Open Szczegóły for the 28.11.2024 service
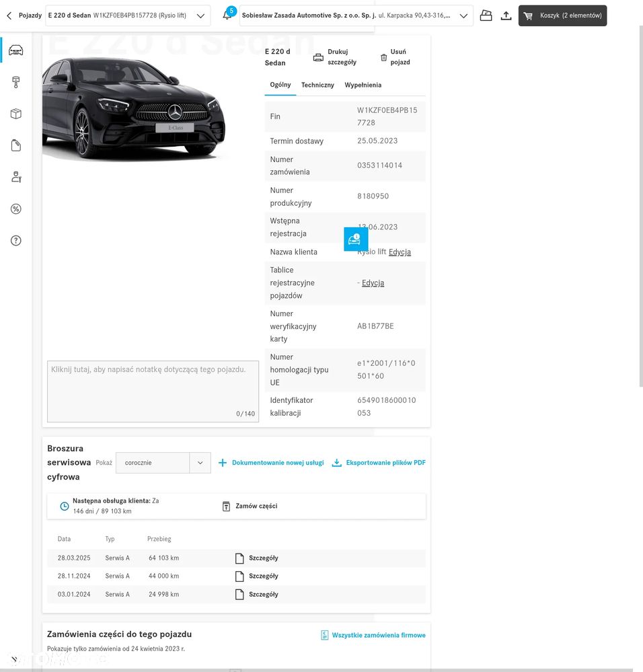Image resolution: width=643 pixels, height=672 pixels. click(264, 576)
